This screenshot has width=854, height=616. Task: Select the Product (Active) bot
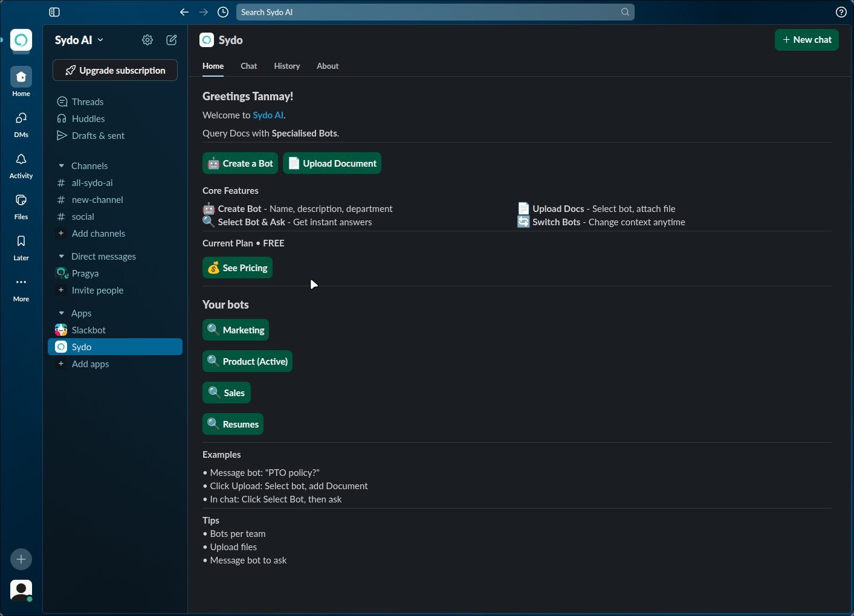[x=247, y=361]
